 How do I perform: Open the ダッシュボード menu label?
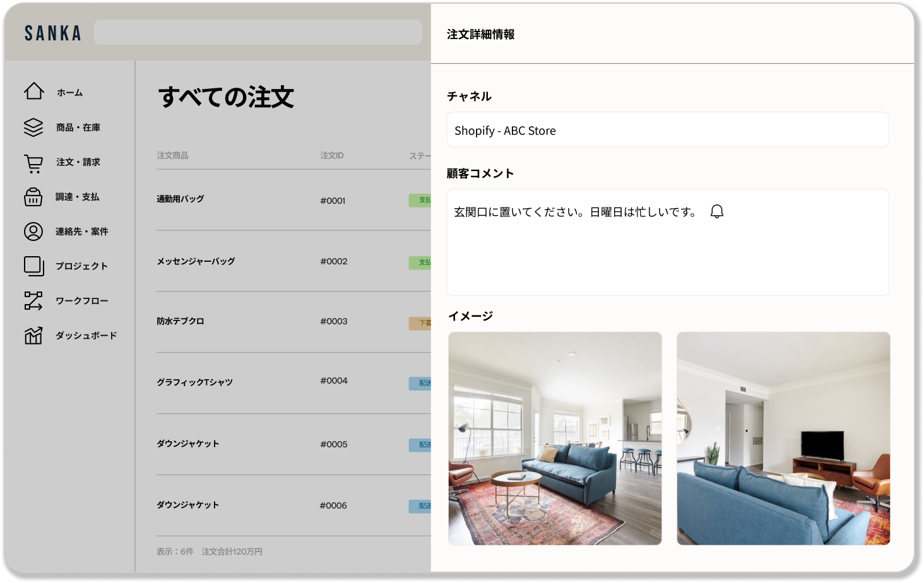coord(86,336)
